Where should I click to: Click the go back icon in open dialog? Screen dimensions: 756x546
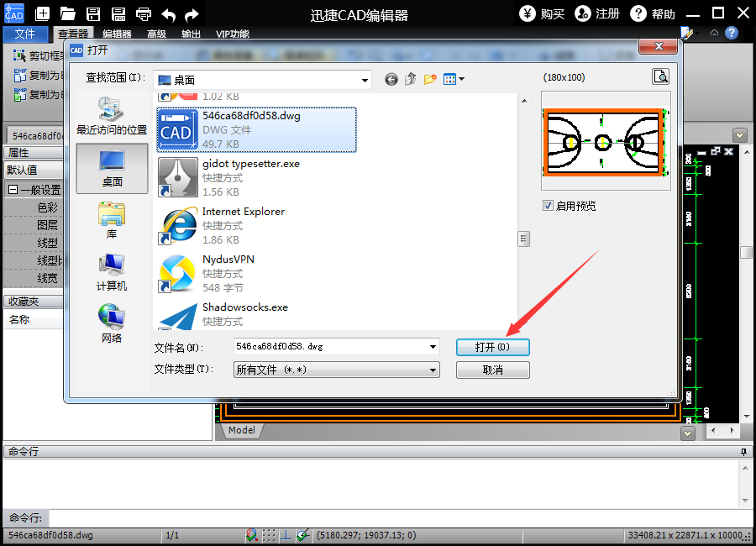(391, 79)
